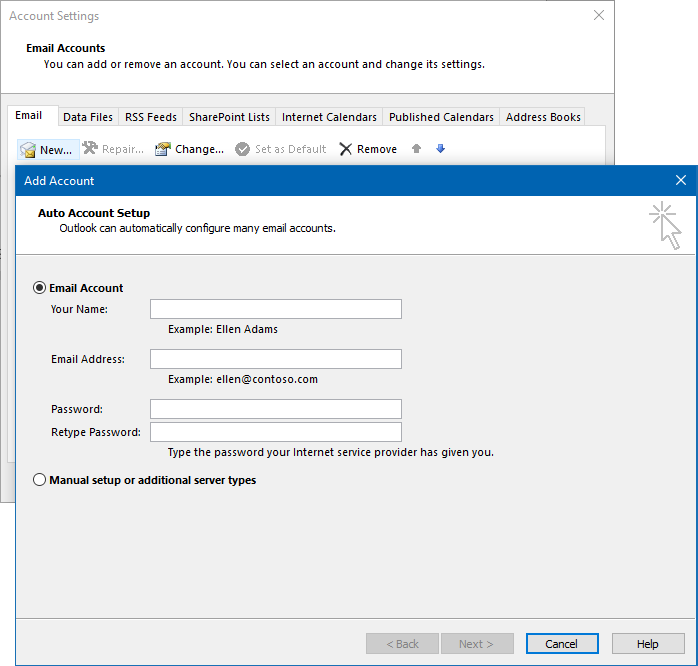Click the Change account icon
698x666 pixels.
tap(163, 149)
